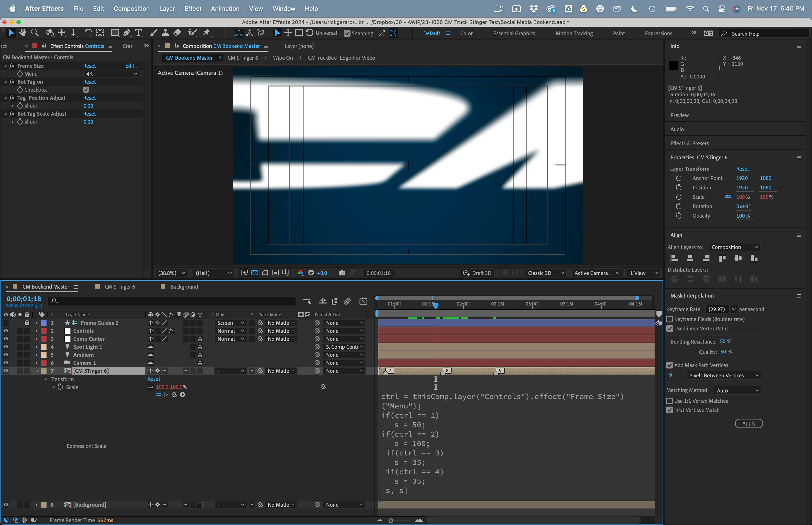Hide the Camera 1 layer
The height and width of the screenshot is (525, 812).
pos(6,363)
